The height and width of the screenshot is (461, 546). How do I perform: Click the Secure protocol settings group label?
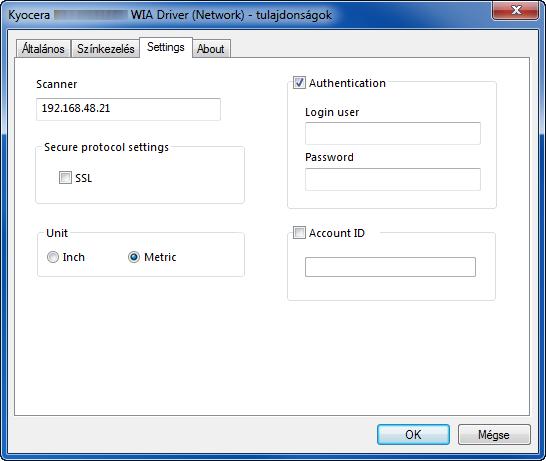107,147
